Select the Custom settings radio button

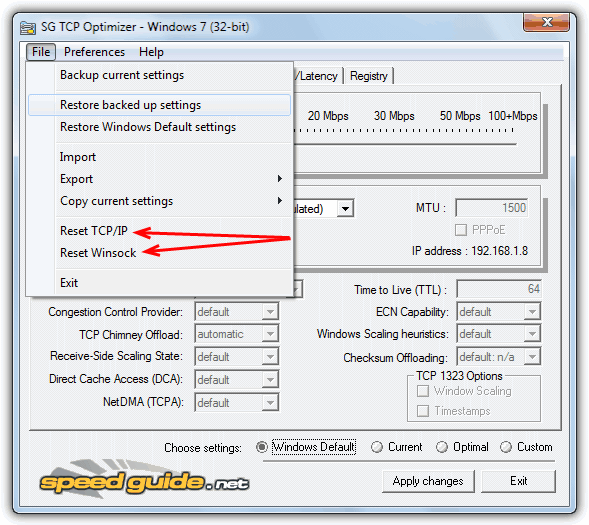tap(506, 447)
